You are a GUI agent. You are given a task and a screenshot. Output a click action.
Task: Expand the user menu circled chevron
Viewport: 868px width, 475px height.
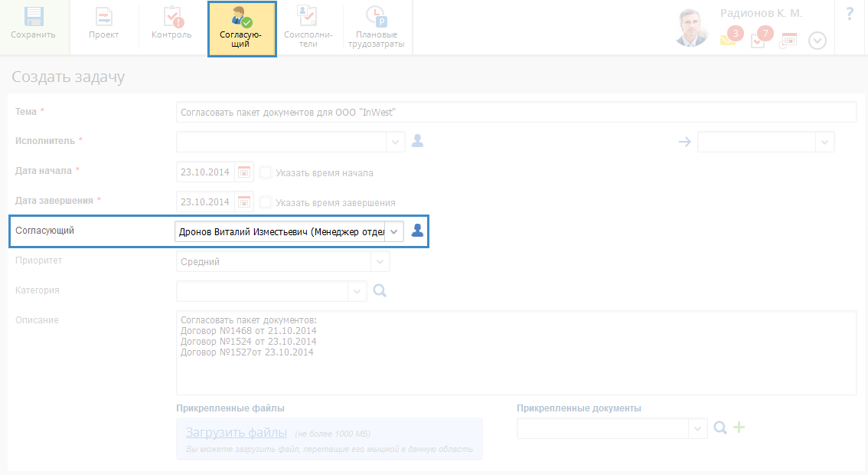(817, 41)
